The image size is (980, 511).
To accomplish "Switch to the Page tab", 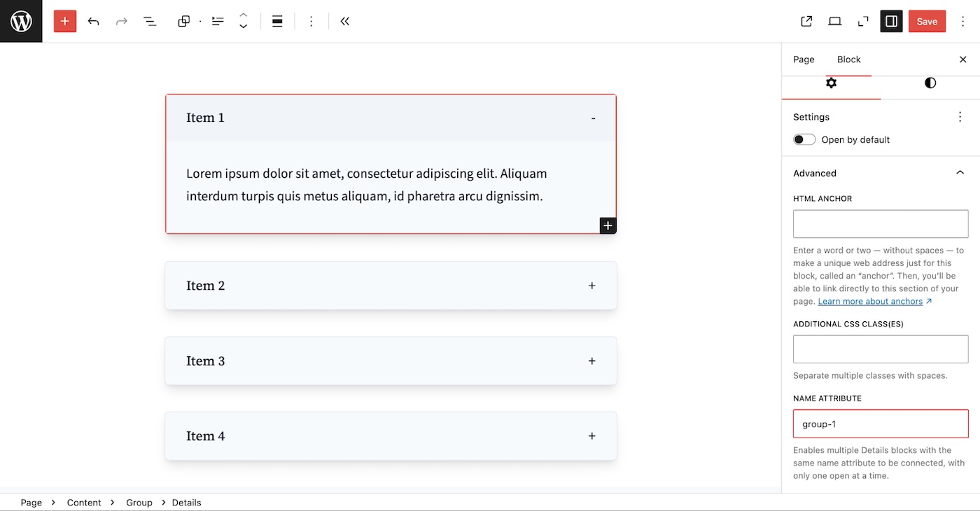I will point(804,59).
